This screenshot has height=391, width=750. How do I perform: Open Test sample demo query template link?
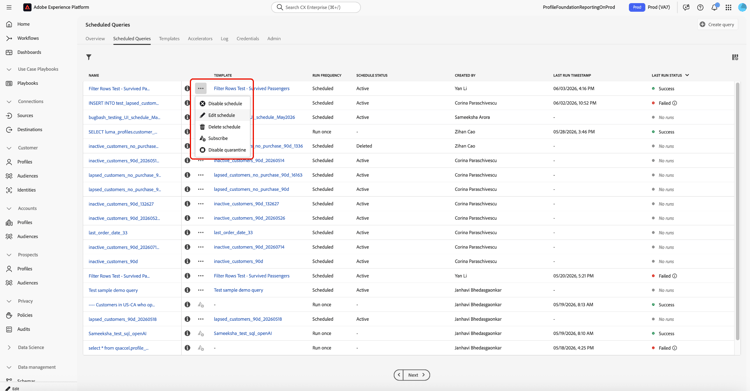(x=238, y=290)
